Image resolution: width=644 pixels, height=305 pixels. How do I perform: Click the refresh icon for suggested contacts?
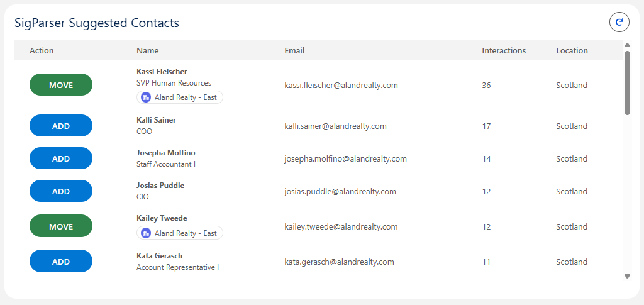[x=619, y=22]
